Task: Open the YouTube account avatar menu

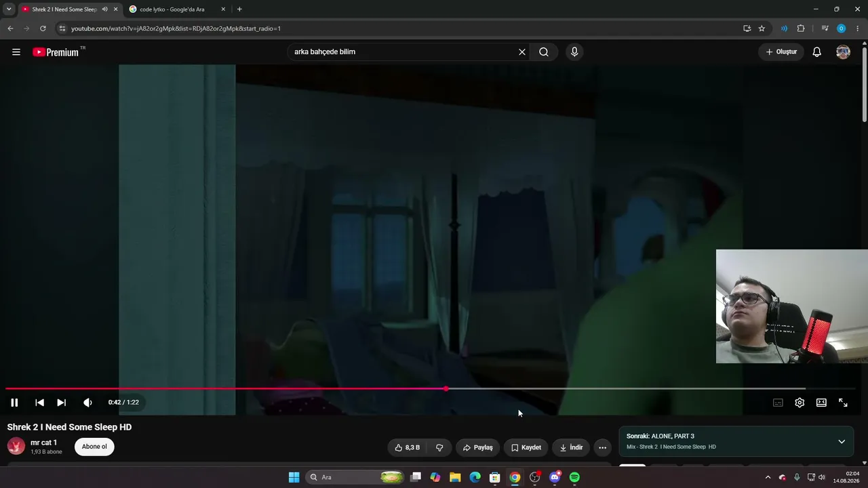Action: tap(843, 52)
